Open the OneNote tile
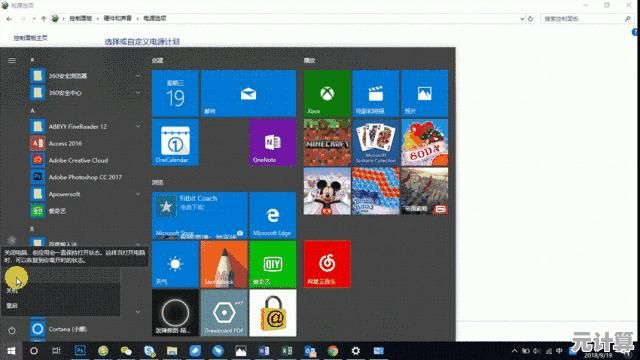Image resolution: width=640 pixels, height=360 pixels. click(272, 142)
